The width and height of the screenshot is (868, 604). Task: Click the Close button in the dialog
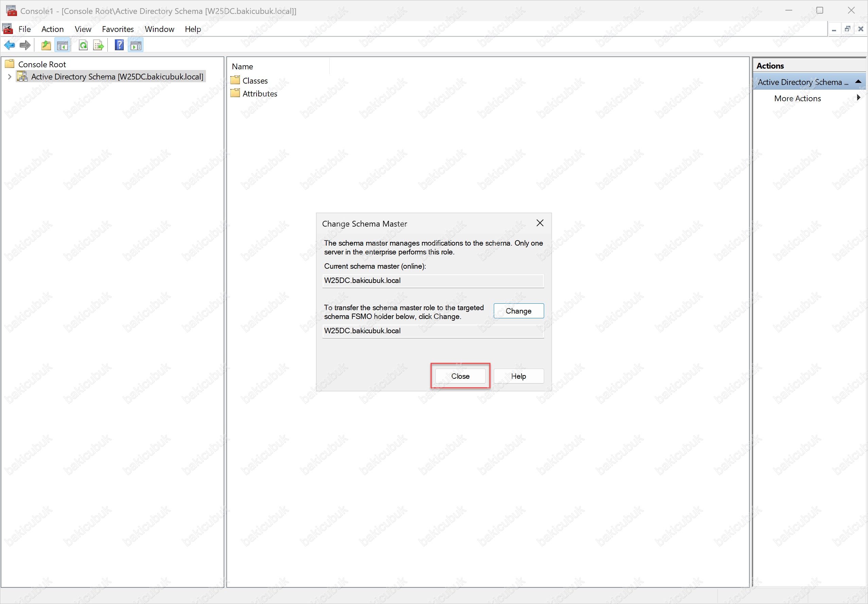(x=460, y=376)
